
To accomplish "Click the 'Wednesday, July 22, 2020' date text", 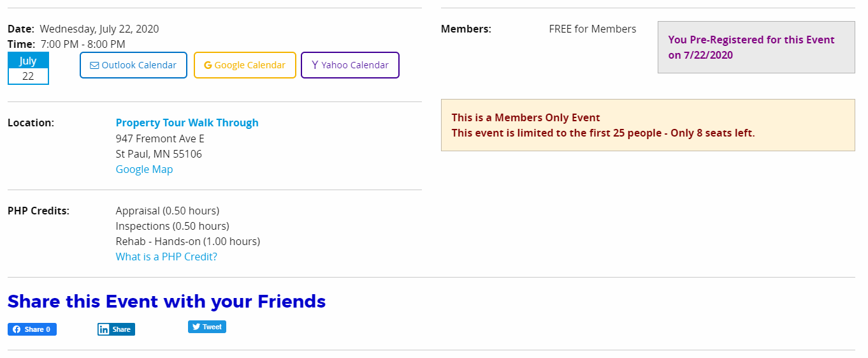I will 99,29.
